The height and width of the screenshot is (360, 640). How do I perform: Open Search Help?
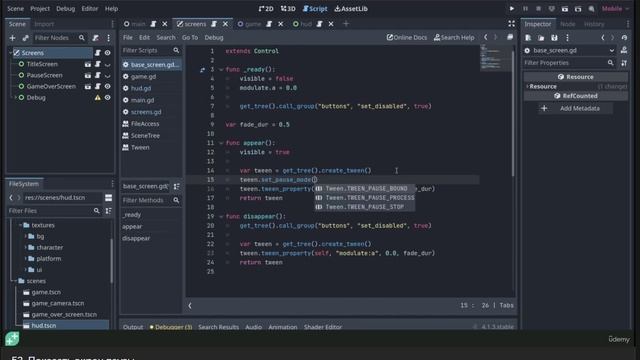coord(454,38)
